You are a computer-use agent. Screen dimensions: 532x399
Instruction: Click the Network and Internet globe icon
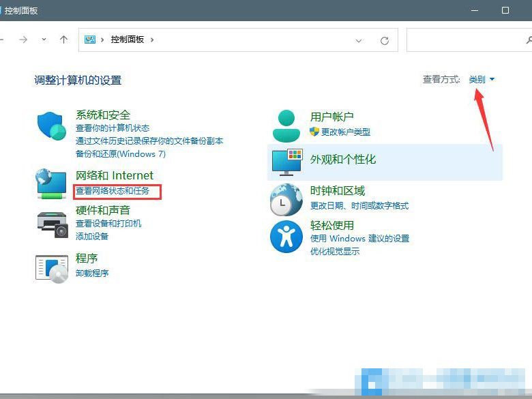tap(51, 184)
